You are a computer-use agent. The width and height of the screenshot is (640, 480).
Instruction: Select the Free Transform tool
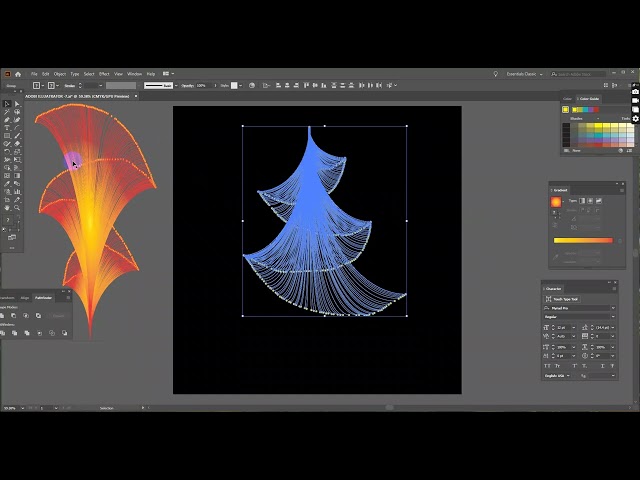click(x=17, y=160)
